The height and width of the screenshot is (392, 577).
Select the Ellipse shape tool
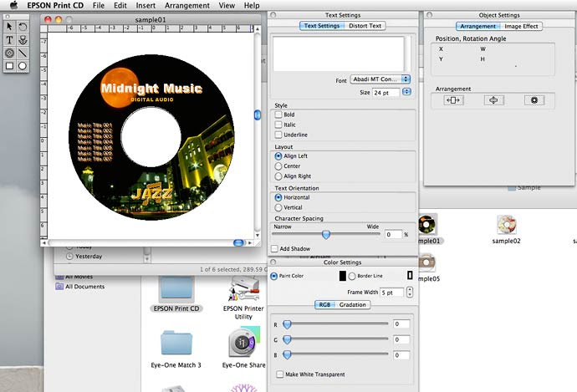tap(23, 66)
